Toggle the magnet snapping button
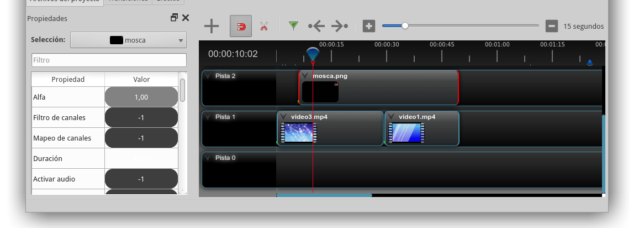The width and height of the screenshot is (644, 228). point(241,26)
